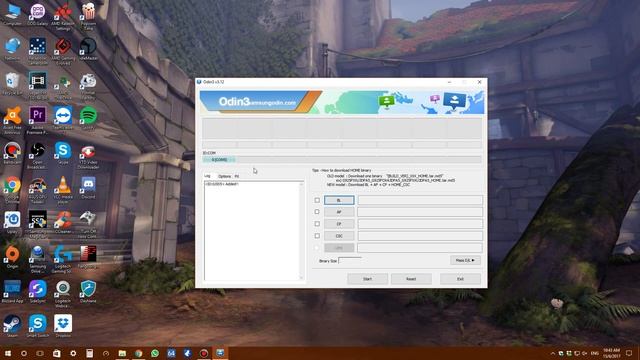Launch the TeamViewer desktop shortcut

click(x=63, y=119)
